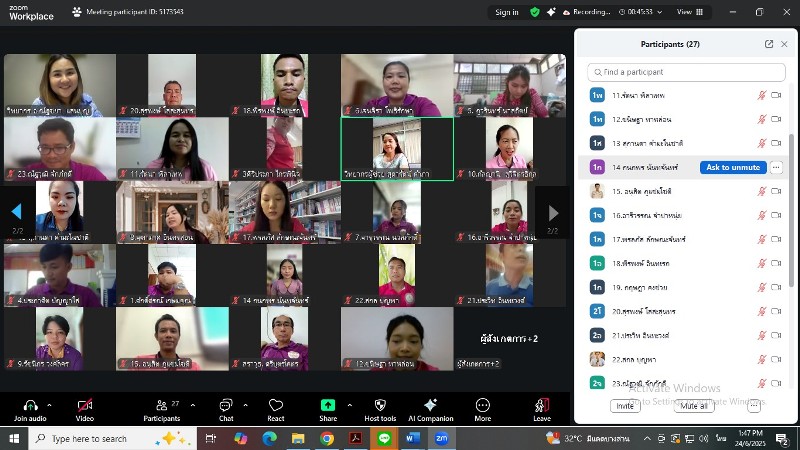Toggle mute icon for participant 11
The image size is (800, 450).
[x=761, y=95]
